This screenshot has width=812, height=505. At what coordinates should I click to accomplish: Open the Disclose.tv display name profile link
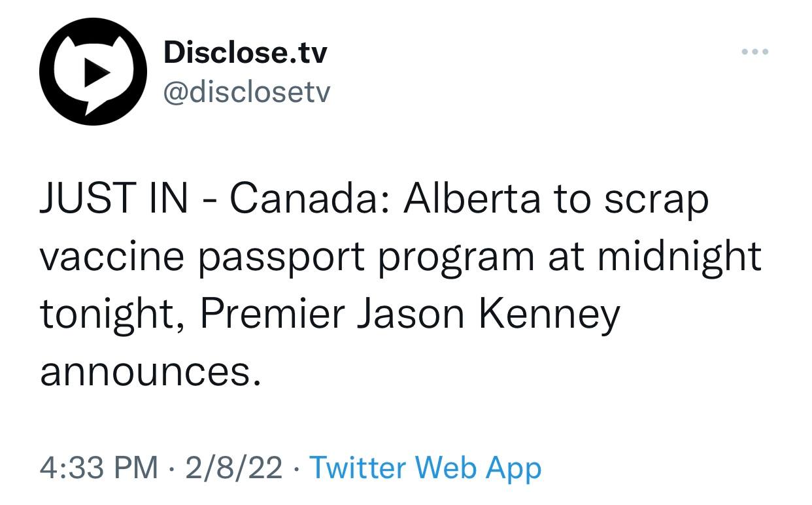(x=245, y=52)
